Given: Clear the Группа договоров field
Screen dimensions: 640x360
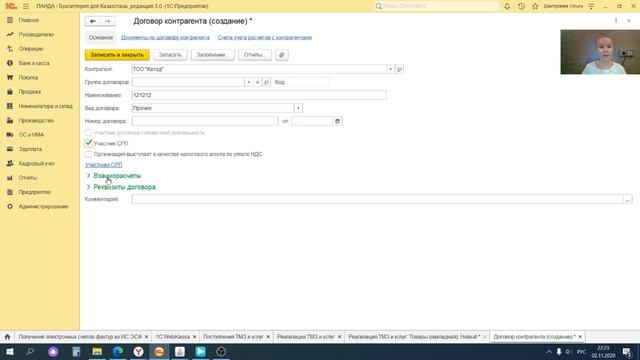Looking at the screenshot, I should (x=257, y=82).
